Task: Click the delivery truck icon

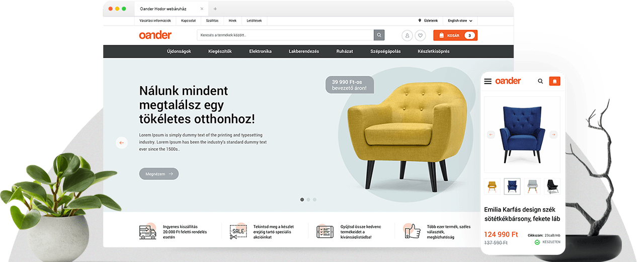Action: 148,232
